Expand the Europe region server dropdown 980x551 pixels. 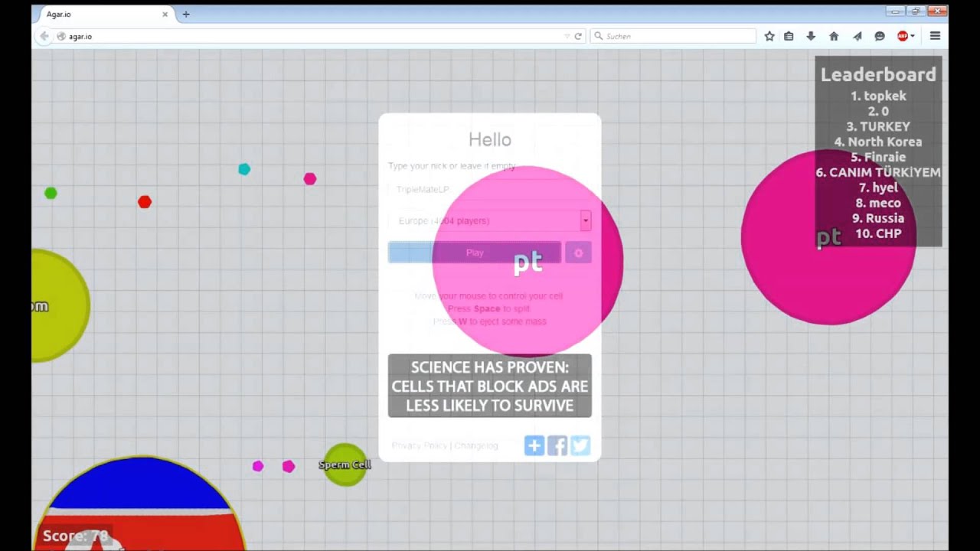(490, 220)
